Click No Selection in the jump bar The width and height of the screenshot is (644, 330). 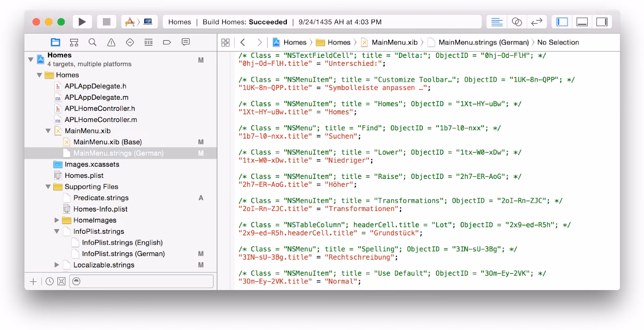coord(558,42)
